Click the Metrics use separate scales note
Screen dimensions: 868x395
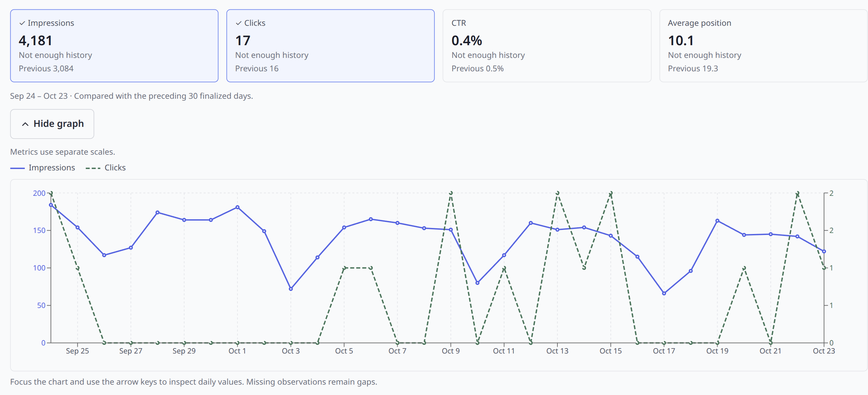pos(63,152)
